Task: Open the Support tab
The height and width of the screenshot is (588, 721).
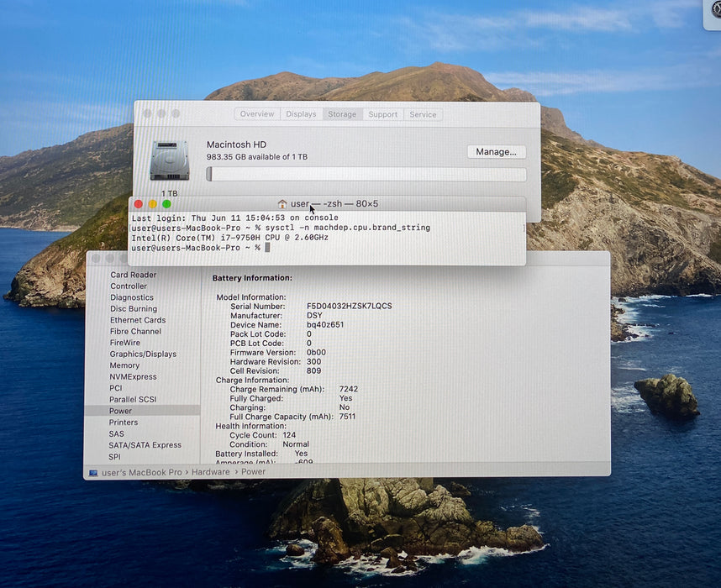Action: 382,114
